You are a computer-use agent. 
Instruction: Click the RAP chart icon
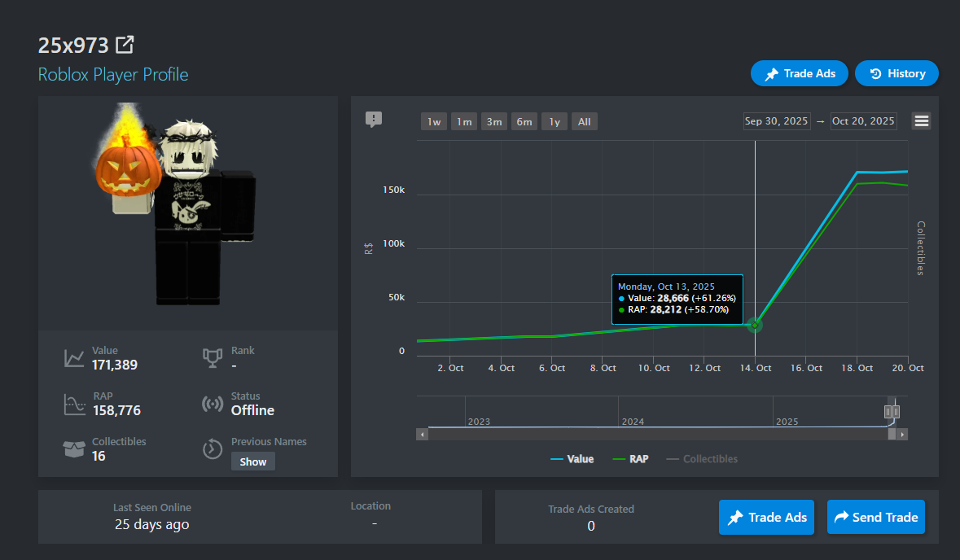[74, 404]
